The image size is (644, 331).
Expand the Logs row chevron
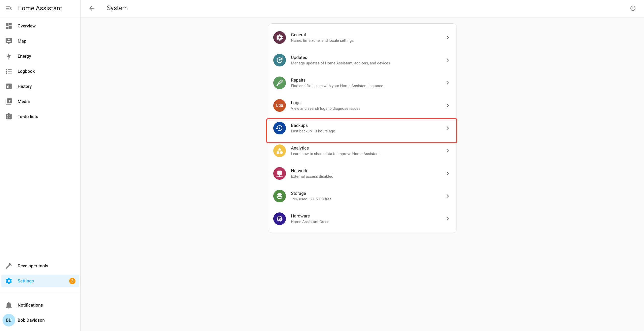click(448, 105)
